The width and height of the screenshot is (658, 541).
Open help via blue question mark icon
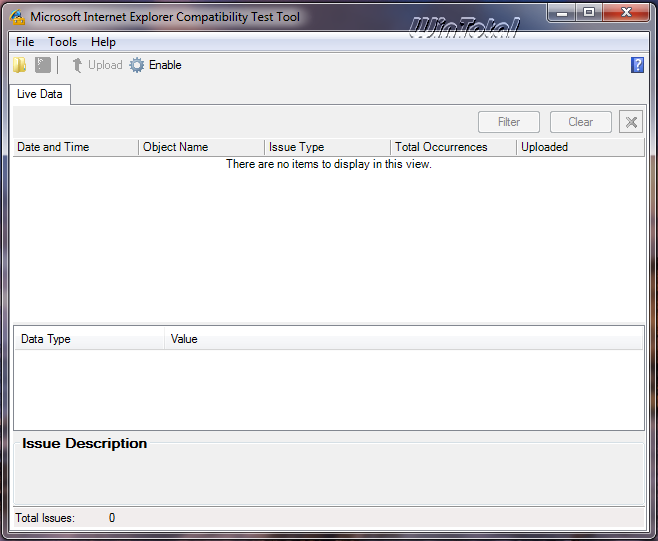tap(637, 65)
